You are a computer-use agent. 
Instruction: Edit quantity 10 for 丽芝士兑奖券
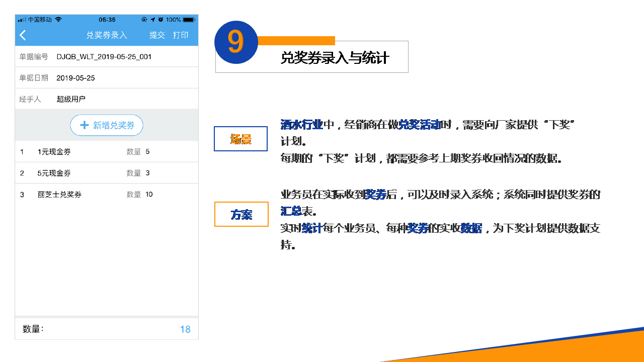point(149,195)
